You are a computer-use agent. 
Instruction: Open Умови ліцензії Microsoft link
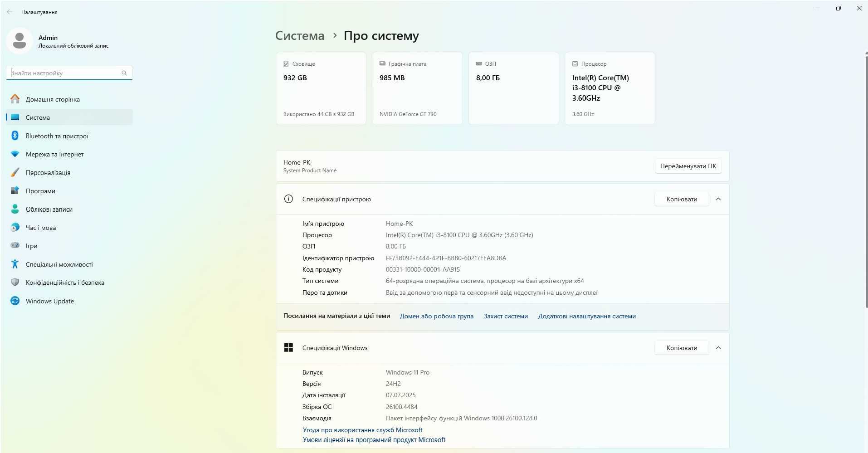tap(374, 439)
